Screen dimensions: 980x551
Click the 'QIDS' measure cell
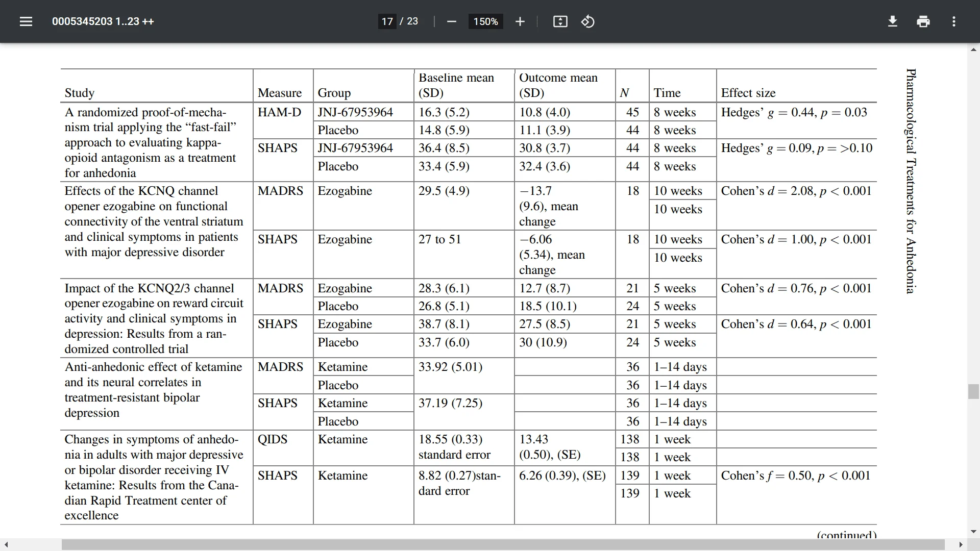coord(273,439)
